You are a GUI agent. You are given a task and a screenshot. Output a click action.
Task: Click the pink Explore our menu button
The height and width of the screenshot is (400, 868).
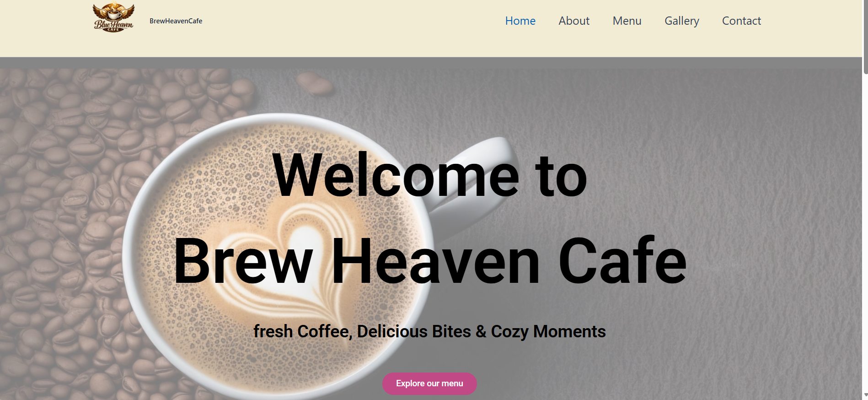tap(429, 384)
